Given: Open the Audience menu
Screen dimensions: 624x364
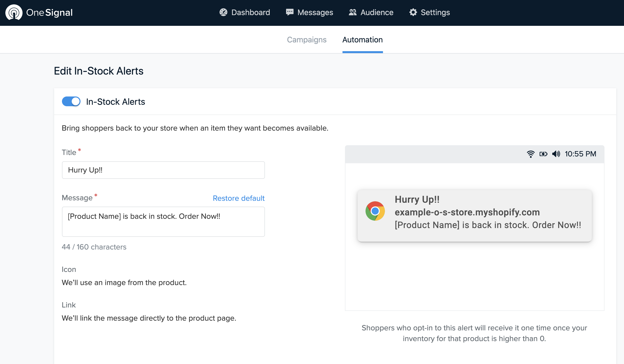Looking at the screenshot, I should [x=377, y=12].
